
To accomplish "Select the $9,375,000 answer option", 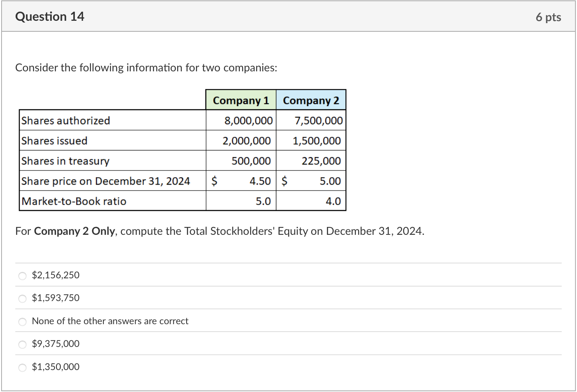I will (23, 345).
